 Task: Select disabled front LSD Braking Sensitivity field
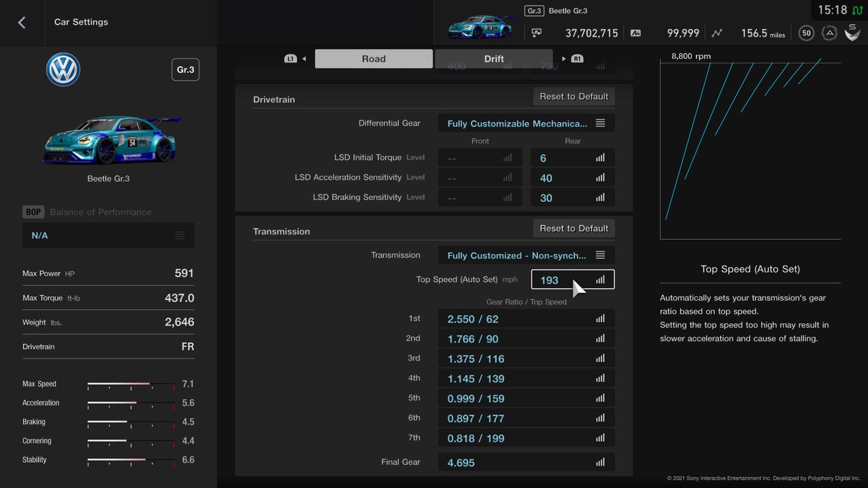[x=480, y=198]
